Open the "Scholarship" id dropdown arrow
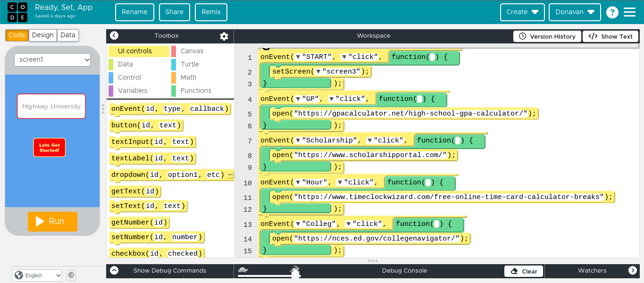This screenshot has width=644, height=283. (298, 141)
